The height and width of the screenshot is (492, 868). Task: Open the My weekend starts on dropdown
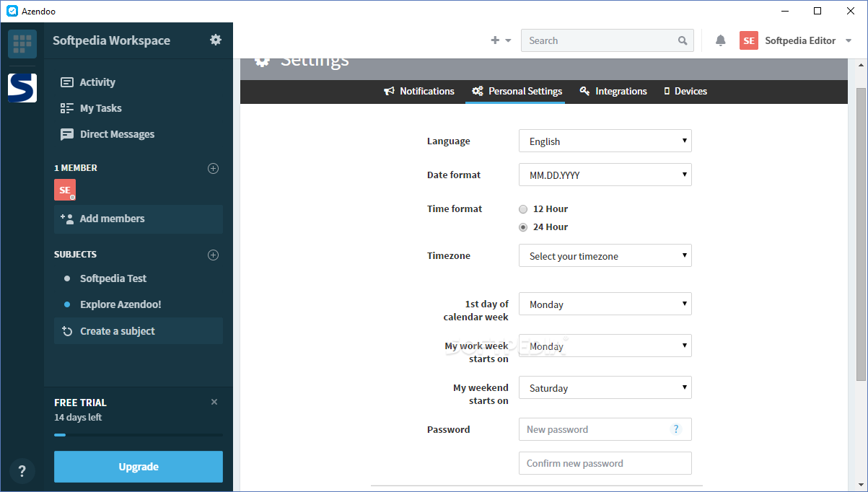pos(605,387)
